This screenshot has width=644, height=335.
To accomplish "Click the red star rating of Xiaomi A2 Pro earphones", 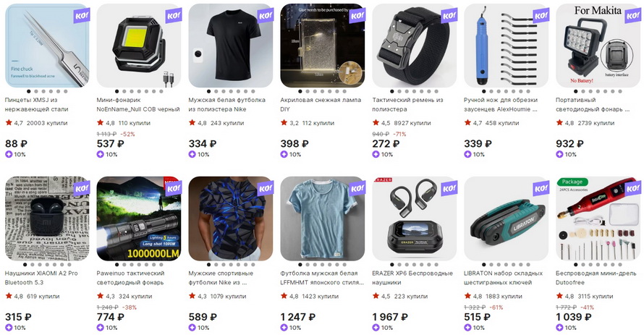I will coord(9,296).
